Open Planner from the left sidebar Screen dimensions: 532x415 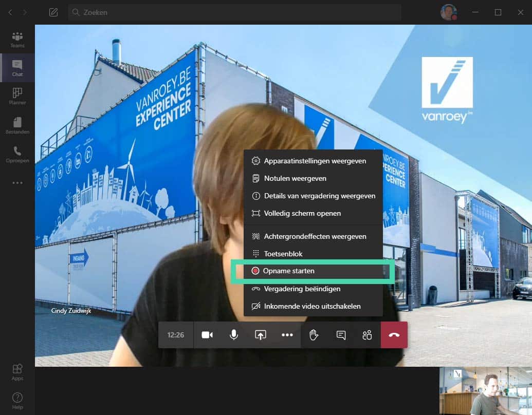[x=17, y=96]
